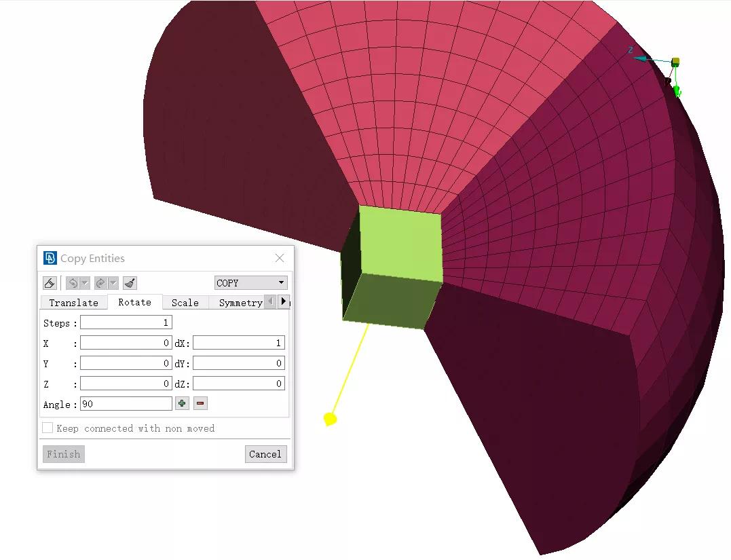Open the redo history dropdown arrow
The image size is (731, 560).
tap(113, 283)
